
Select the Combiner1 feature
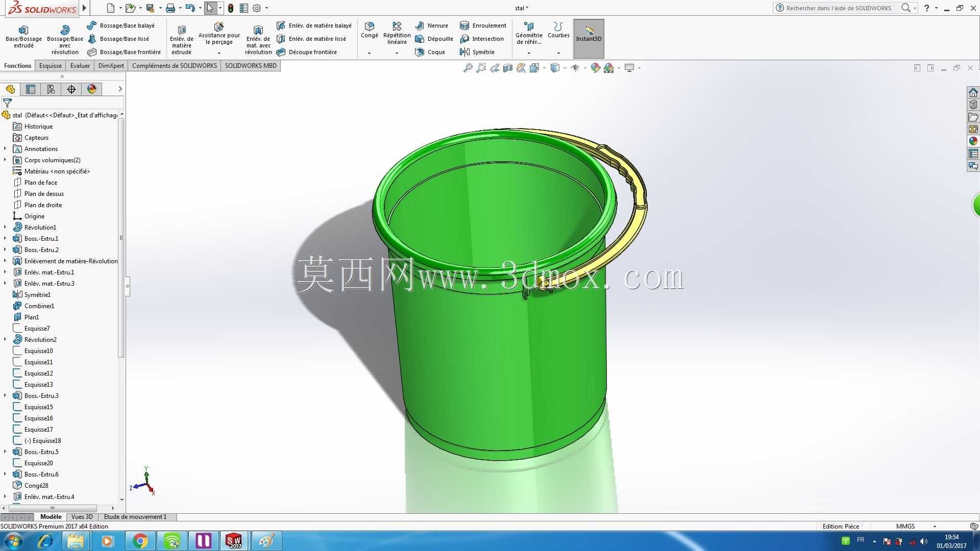pyautogui.click(x=39, y=306)
